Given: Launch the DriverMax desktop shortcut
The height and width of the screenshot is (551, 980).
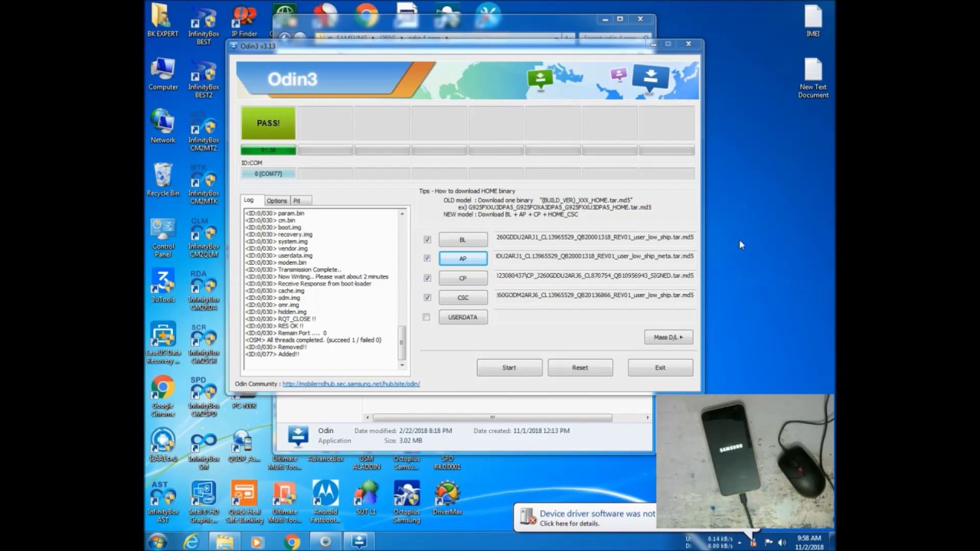Looking at the screenshot, I should (447, 497).
